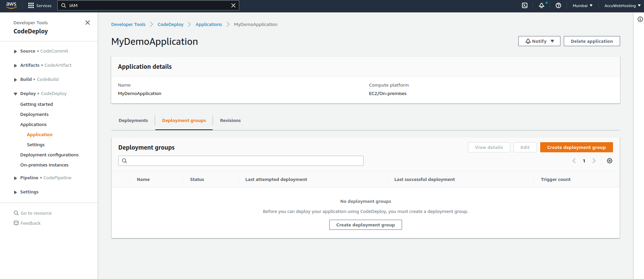Go to the AWS home logo

[11, 5]
